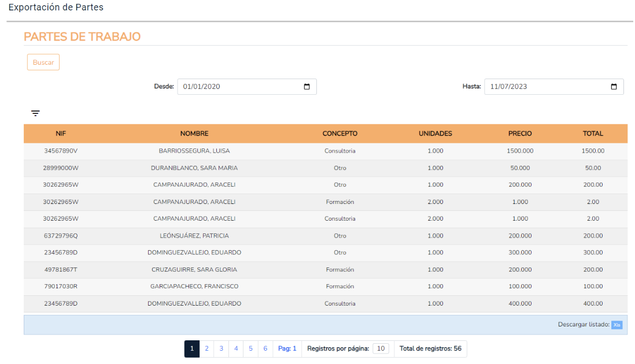Click total 50.00 in DURANBLANCO row

[593, 168]
